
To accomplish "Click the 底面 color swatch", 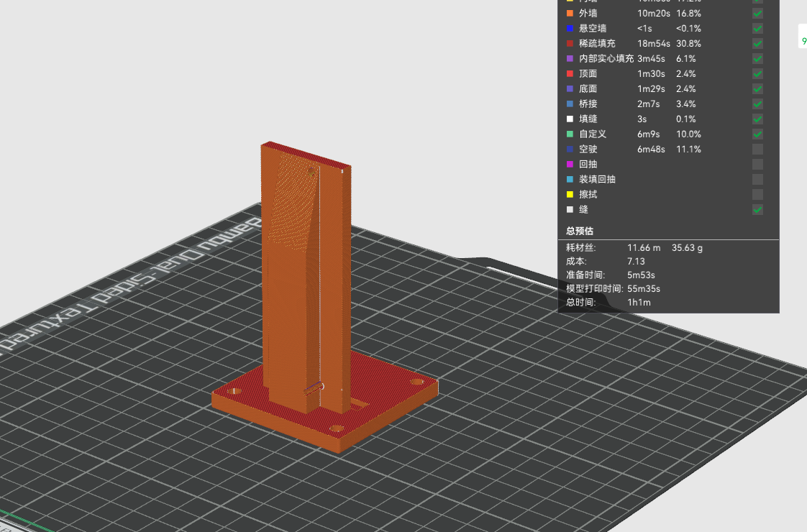I will tap(570, 89).
